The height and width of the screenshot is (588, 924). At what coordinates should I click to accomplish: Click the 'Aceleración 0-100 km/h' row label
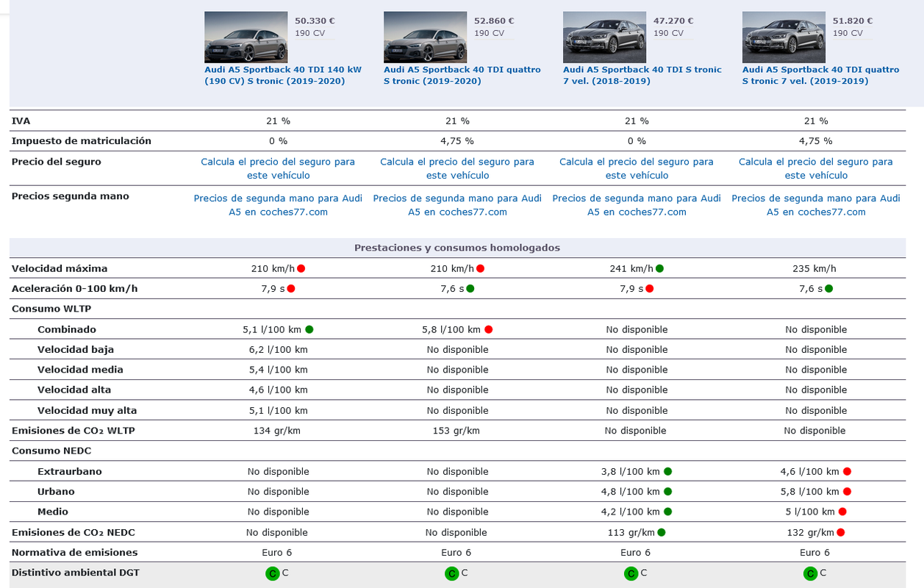click(75, 289)
